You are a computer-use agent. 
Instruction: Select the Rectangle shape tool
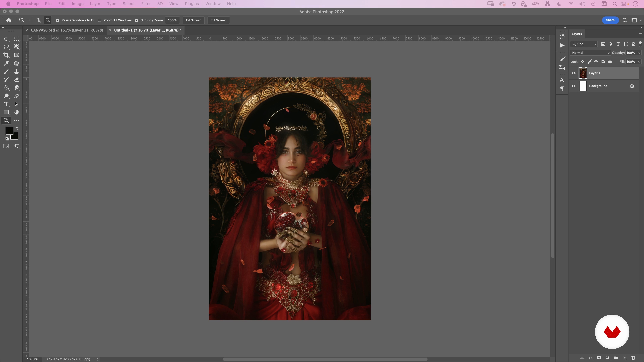[x=6, y=112]
